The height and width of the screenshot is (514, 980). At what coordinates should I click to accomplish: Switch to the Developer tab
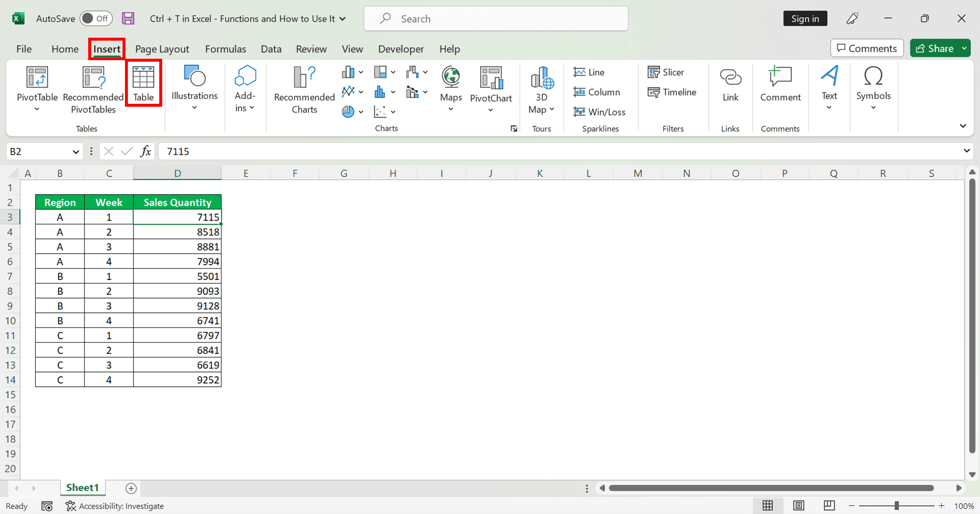click(401, 49)
